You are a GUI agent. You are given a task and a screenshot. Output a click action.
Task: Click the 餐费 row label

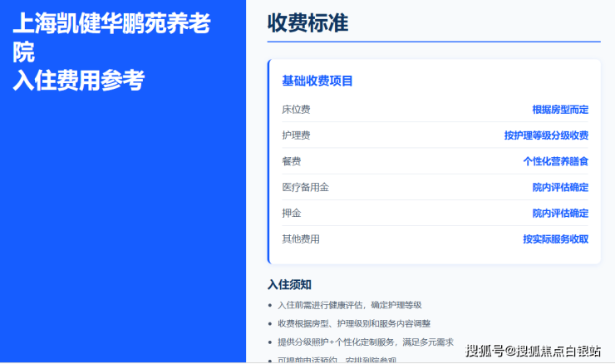tap(292, 161)
